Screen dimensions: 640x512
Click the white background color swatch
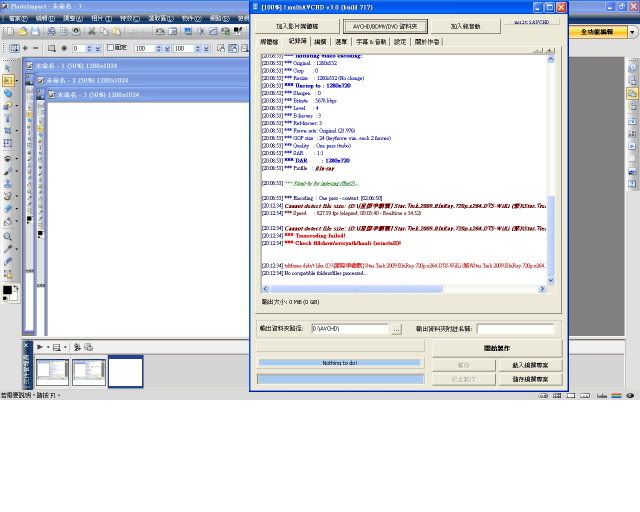point(14,296)
